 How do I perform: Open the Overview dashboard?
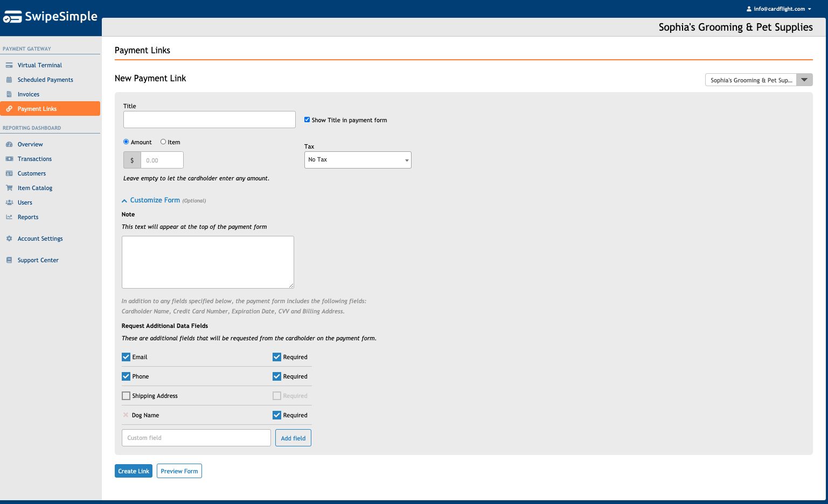(x=30, y=144)
